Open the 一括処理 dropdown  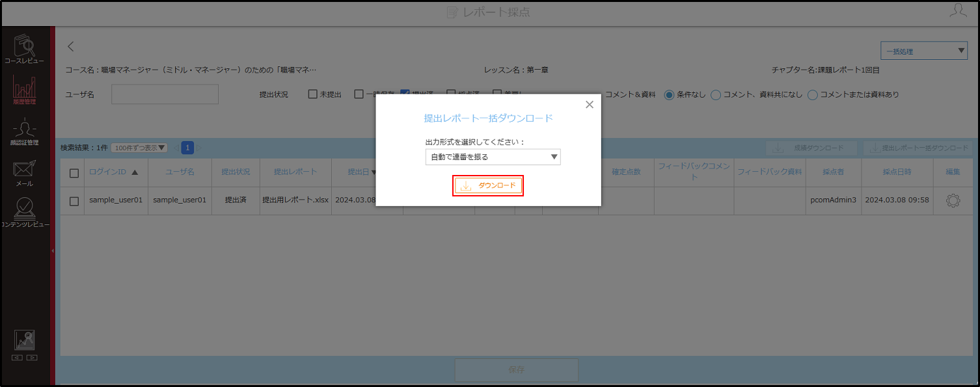click(923, 51)
